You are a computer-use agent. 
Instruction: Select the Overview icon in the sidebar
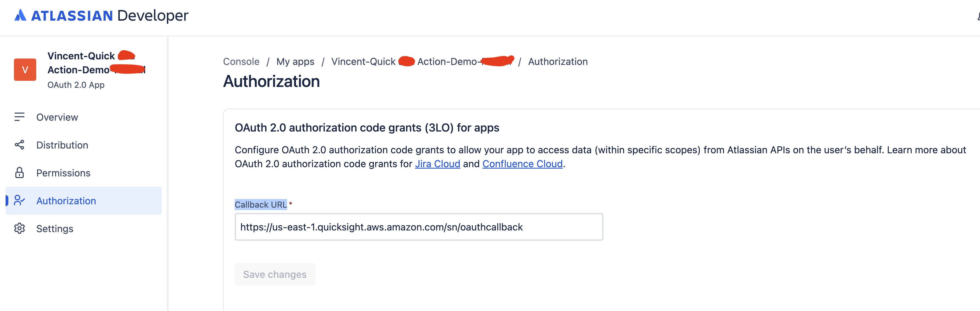[19, 117]
